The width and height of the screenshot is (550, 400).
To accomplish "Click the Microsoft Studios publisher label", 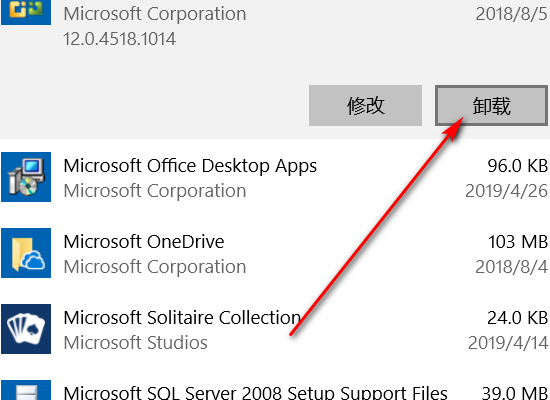I will (135, 343).
